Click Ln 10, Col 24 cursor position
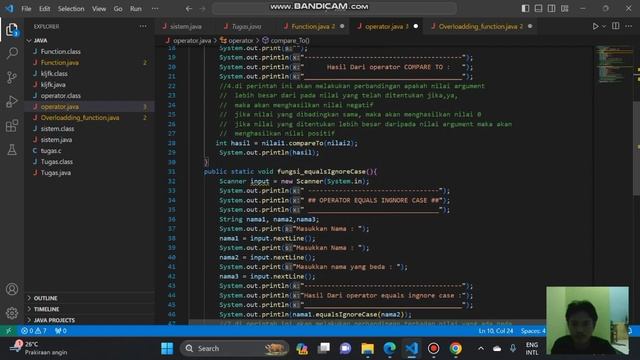 496,331
